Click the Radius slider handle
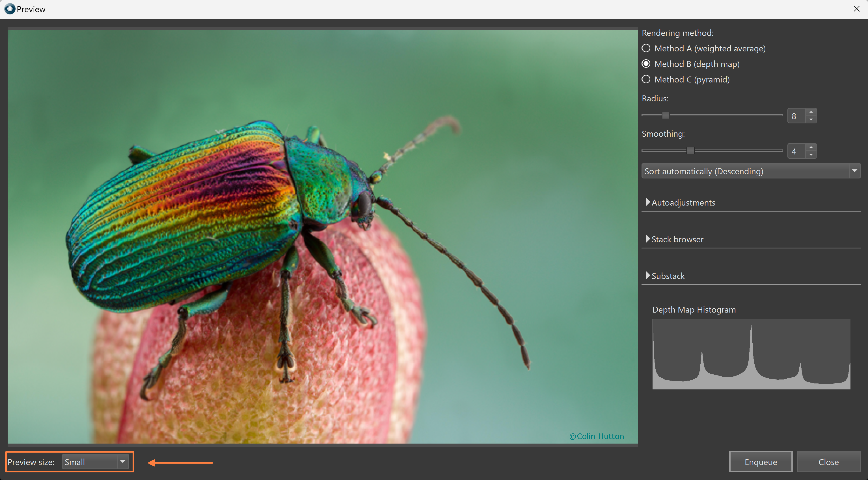 (x=666, y=115)
